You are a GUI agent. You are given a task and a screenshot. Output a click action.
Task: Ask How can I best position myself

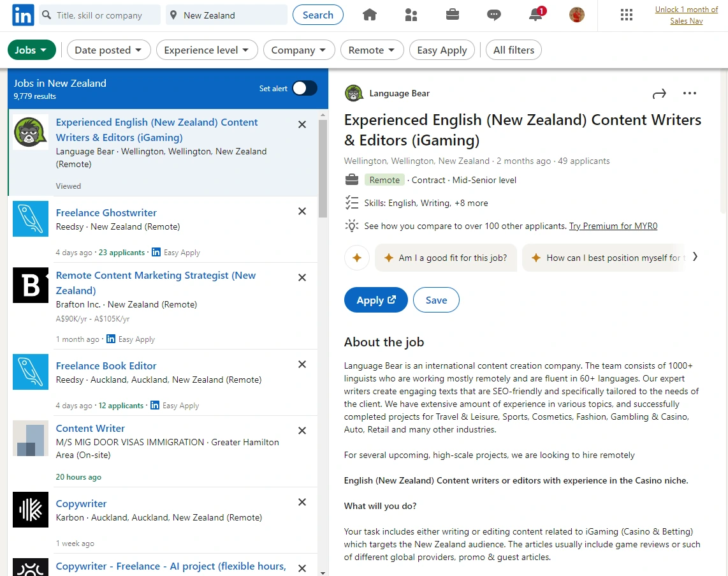click(606, 258)
